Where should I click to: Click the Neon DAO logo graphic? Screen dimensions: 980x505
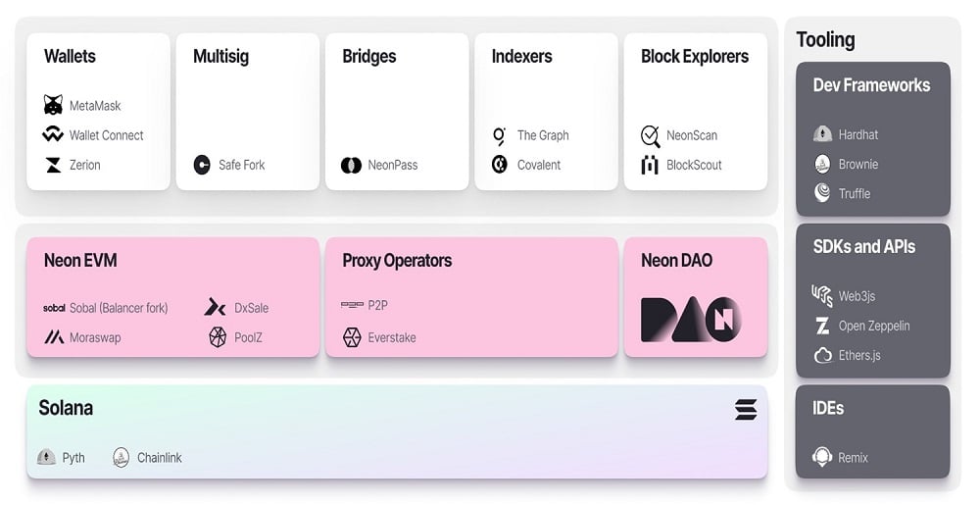[x=691, y=320]
